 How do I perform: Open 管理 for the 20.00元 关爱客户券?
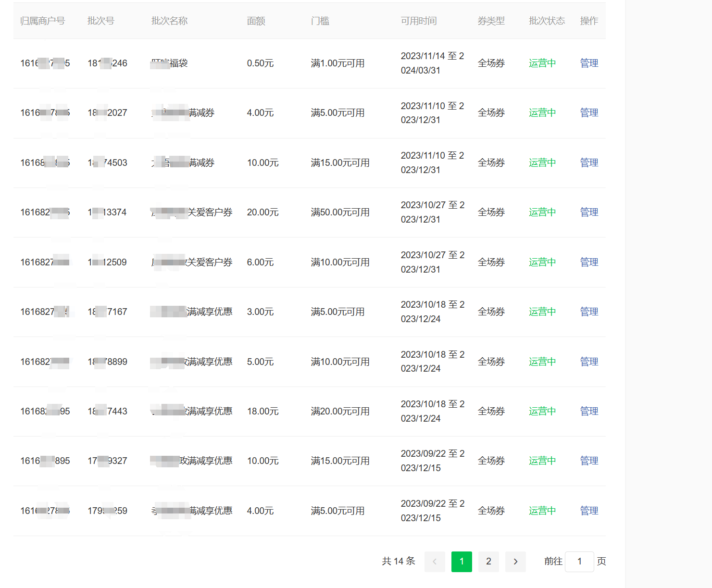[x=589, y=212]
